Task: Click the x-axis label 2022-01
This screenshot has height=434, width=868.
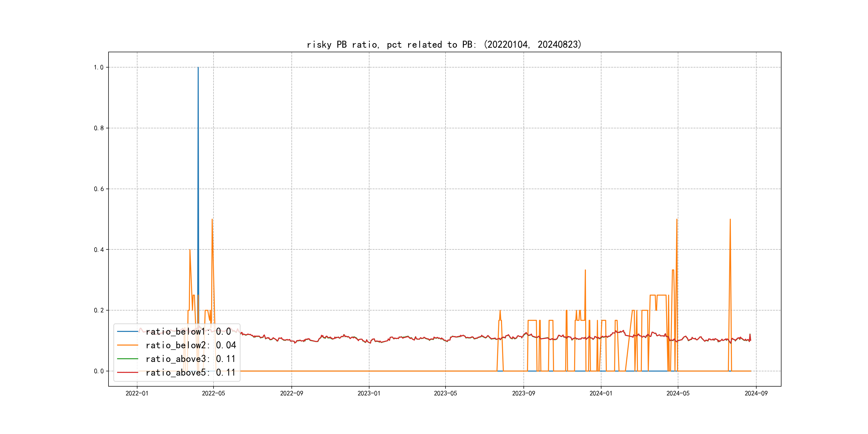Action: [137, 394]
